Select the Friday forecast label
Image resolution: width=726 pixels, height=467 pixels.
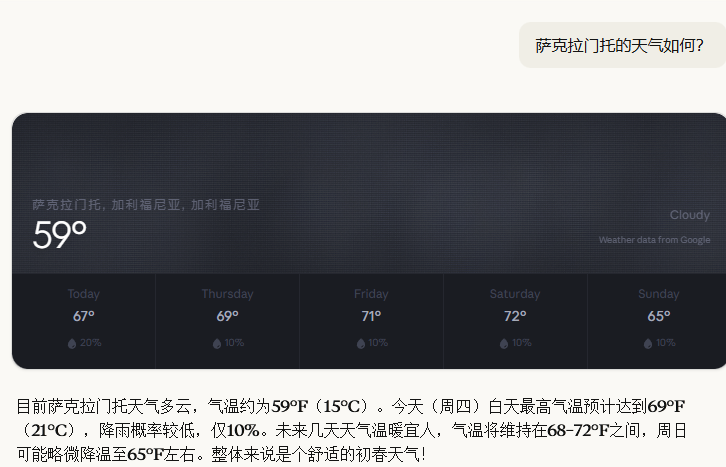click(x=371, y=294)
